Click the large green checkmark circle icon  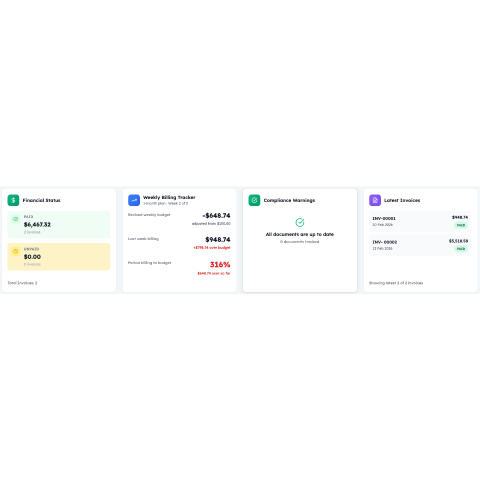pyautogui.click(x=300, y=222)
